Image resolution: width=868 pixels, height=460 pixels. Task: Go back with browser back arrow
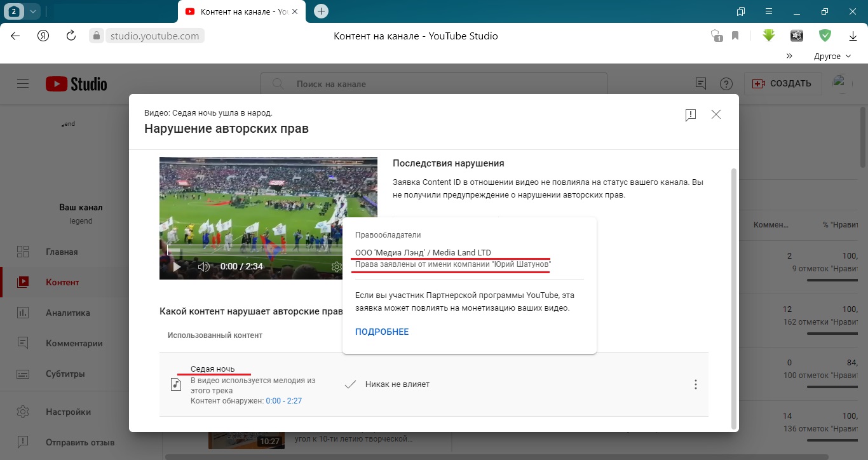pyautogui.click(x=15, y=36)
